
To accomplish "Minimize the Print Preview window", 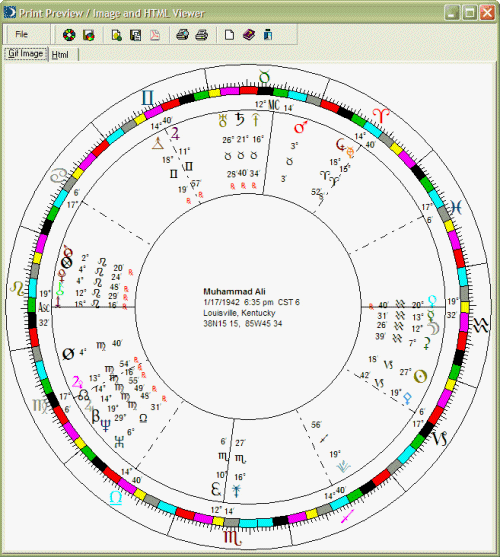I will click(x=452, y=13).
